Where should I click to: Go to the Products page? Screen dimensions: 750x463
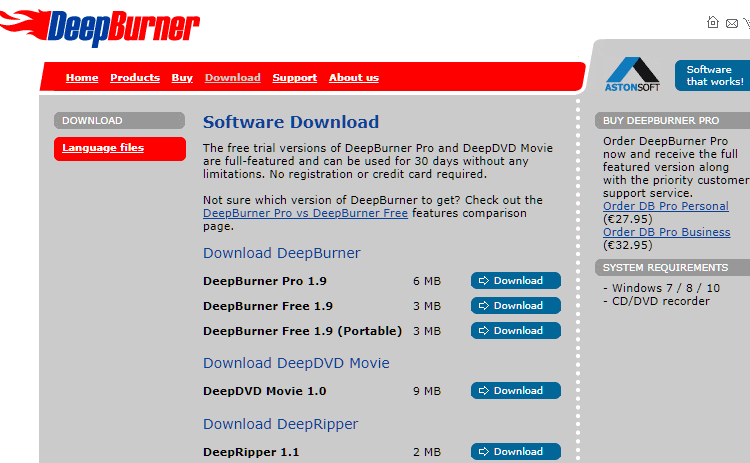click(x=135, y=77)
